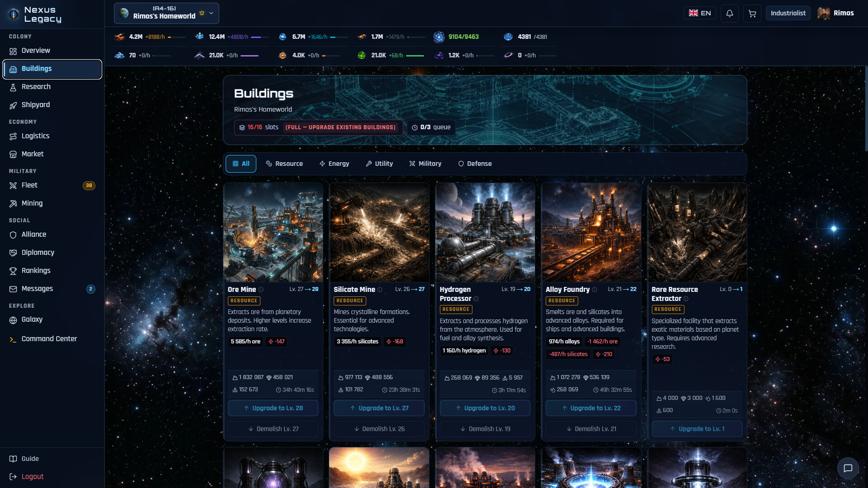Open the Industrialist class badge

pos(788,13)
